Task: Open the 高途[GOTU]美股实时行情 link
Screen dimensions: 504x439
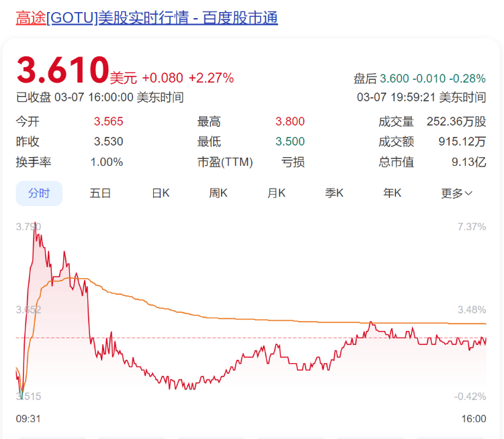Action: (x=147, y=17)
